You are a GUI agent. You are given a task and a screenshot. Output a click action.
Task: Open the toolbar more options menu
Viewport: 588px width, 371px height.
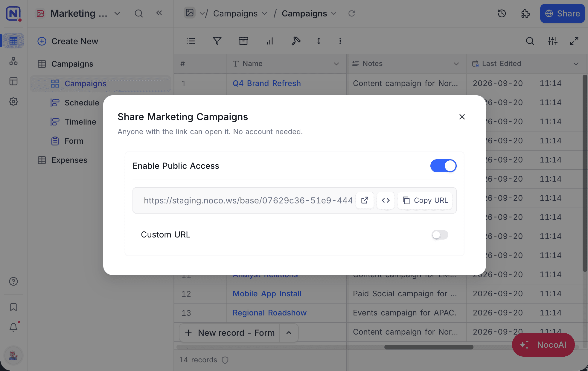[x=340, y=41]
